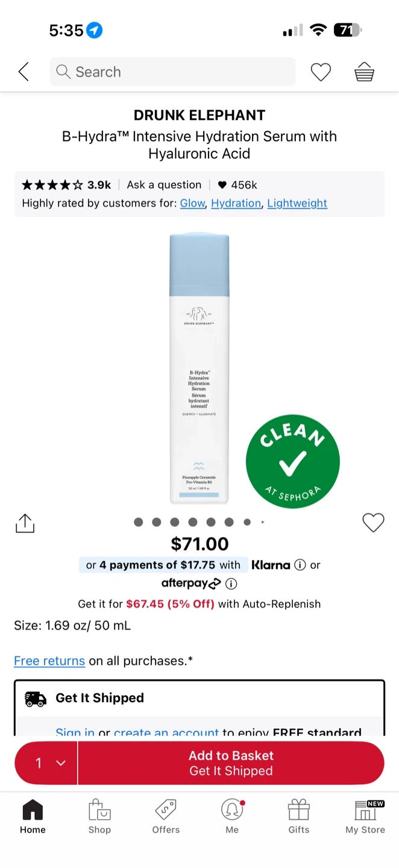
Task: Tap the star rating 3.9k reviews
Action: [x=66, y=185]
